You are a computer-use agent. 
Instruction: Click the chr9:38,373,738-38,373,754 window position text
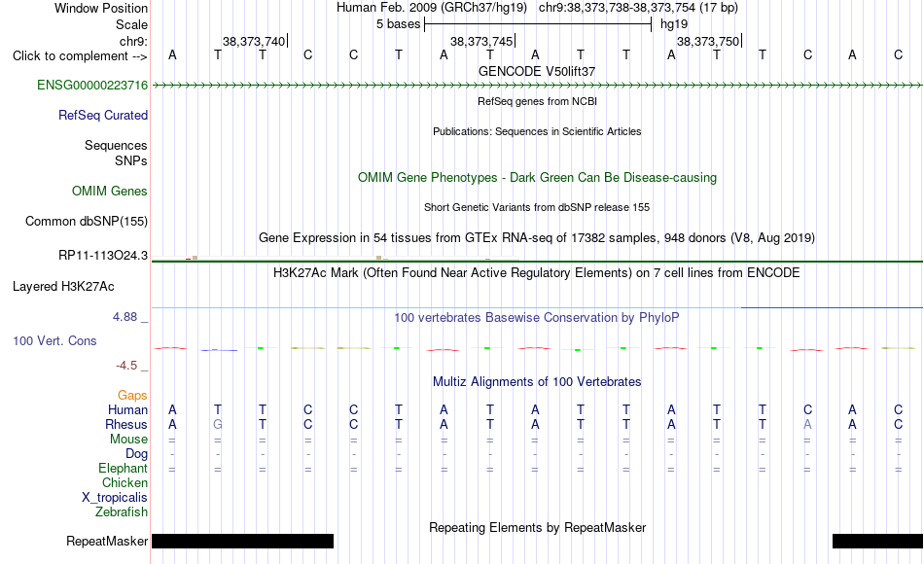click(x=638, y=8)
